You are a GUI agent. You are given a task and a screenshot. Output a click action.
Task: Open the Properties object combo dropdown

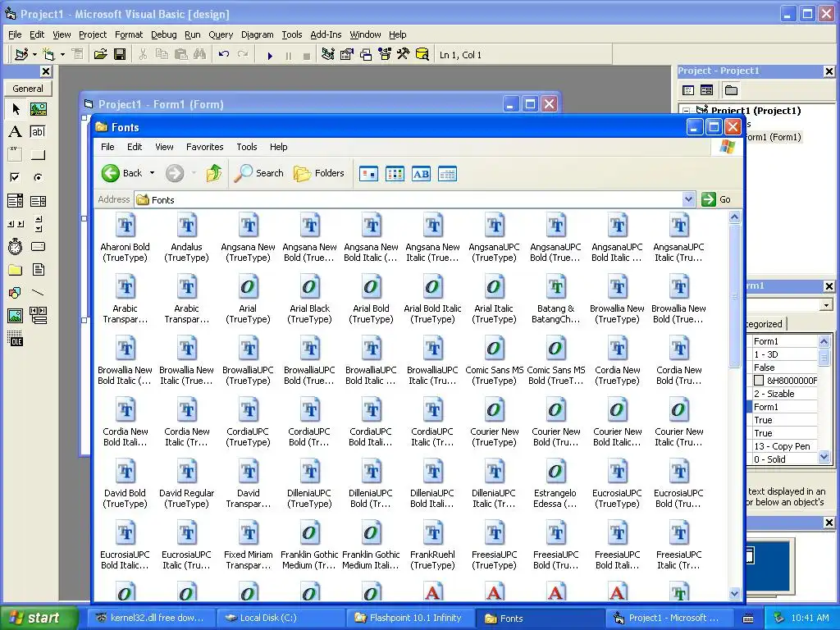click(x=827, y=305)
